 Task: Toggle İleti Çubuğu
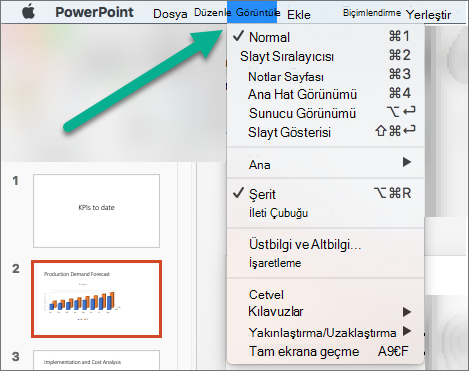pos(325,213)
